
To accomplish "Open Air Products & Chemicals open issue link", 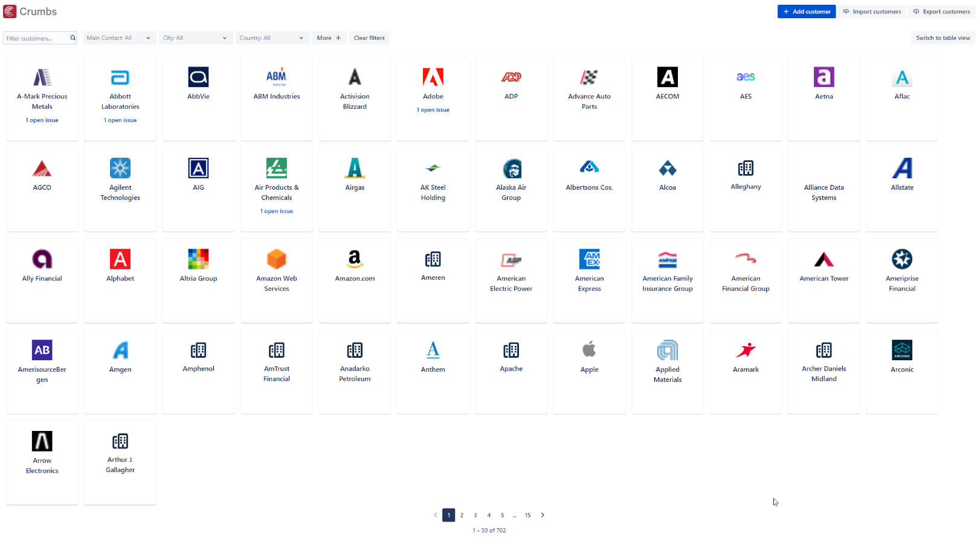I will point(277,212).
